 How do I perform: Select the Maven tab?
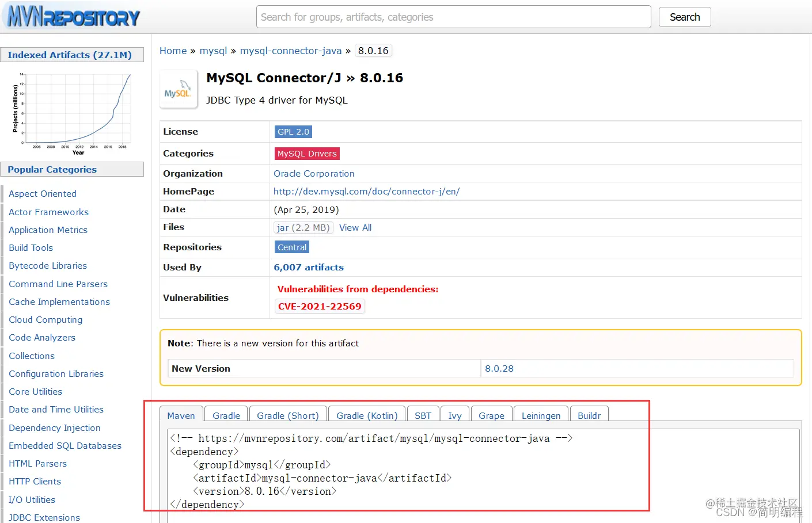pyautogui.click(x=181, y=415)
